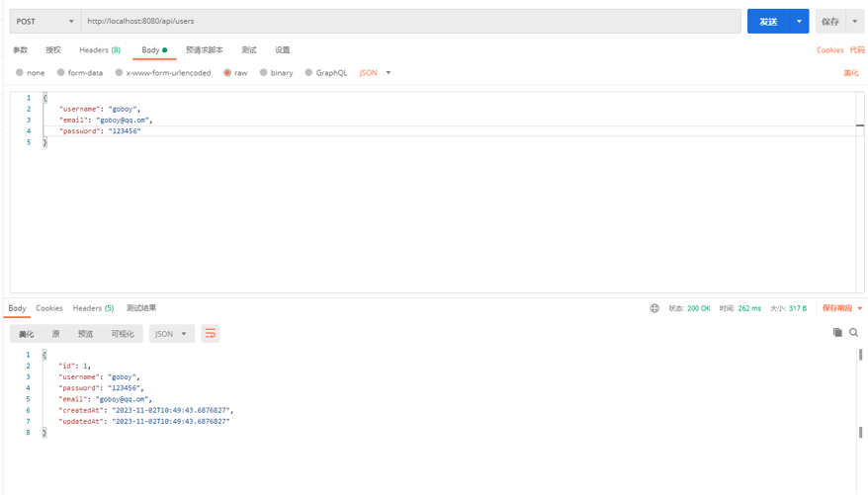Click the 保存 save button

[x=830, y=21]
